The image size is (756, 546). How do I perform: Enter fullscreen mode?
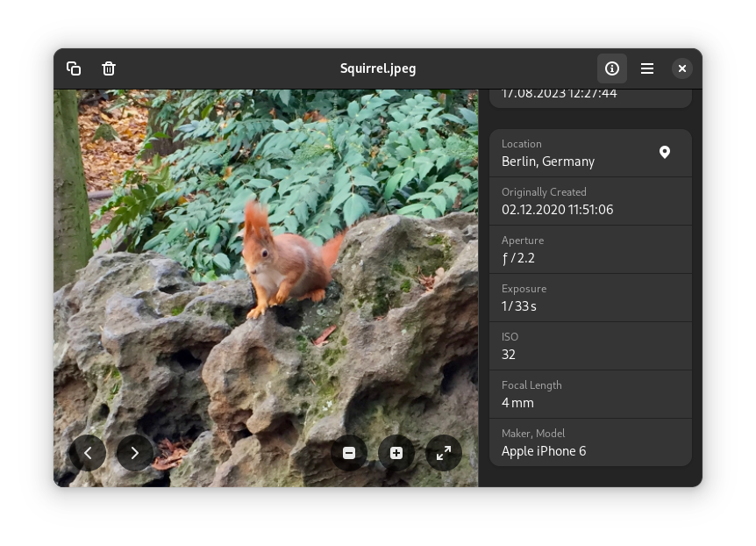444,453
